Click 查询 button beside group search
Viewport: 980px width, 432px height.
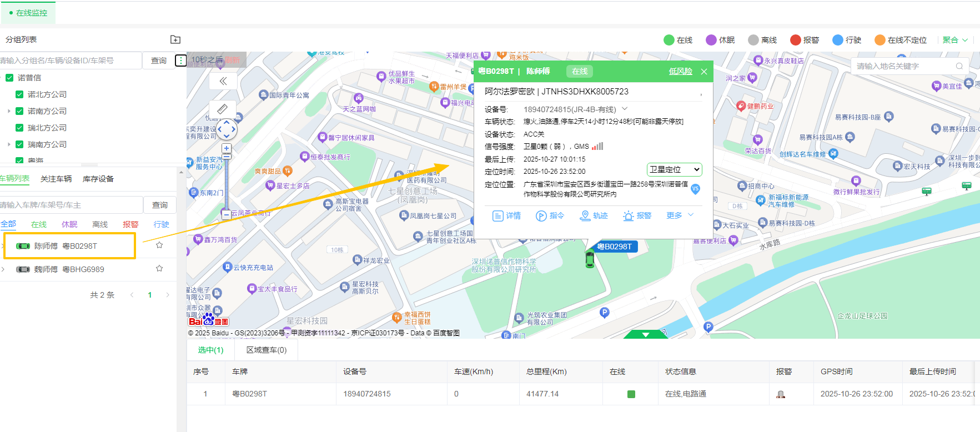point(159,61)
